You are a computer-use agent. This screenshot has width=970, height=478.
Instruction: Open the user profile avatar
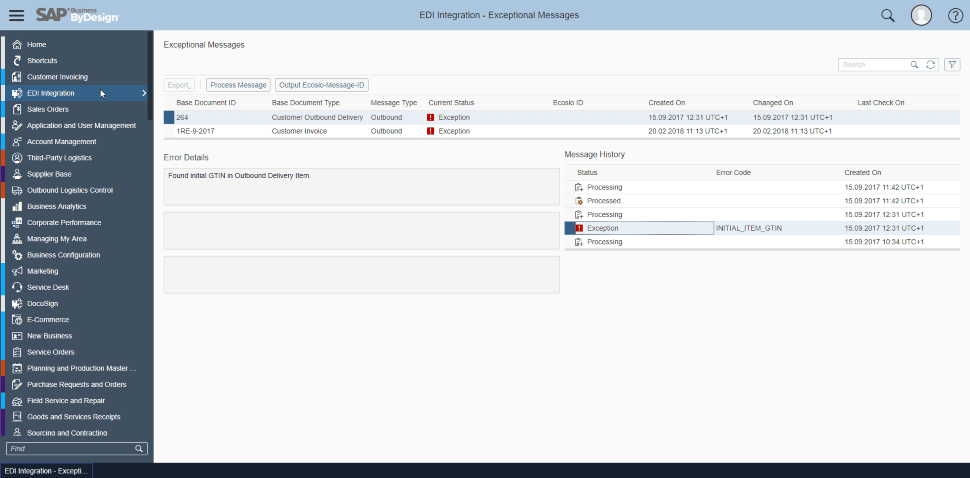tap(921, 15)
